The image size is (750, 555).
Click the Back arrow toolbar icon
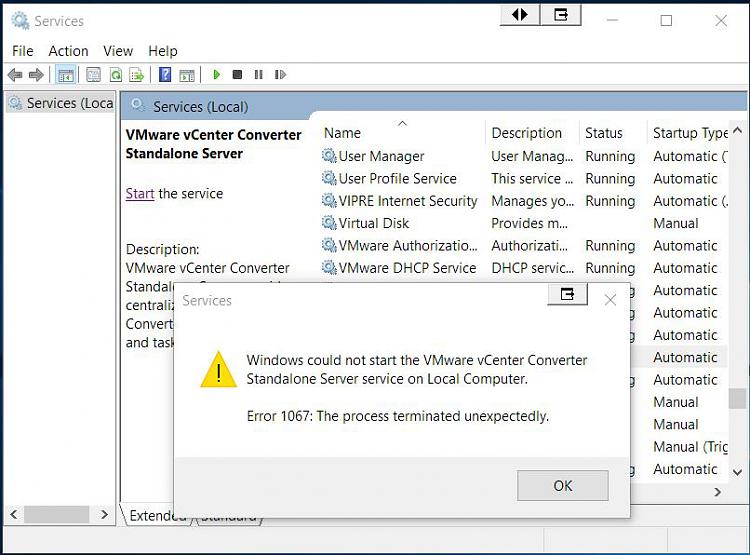click(x=15, y=75)
